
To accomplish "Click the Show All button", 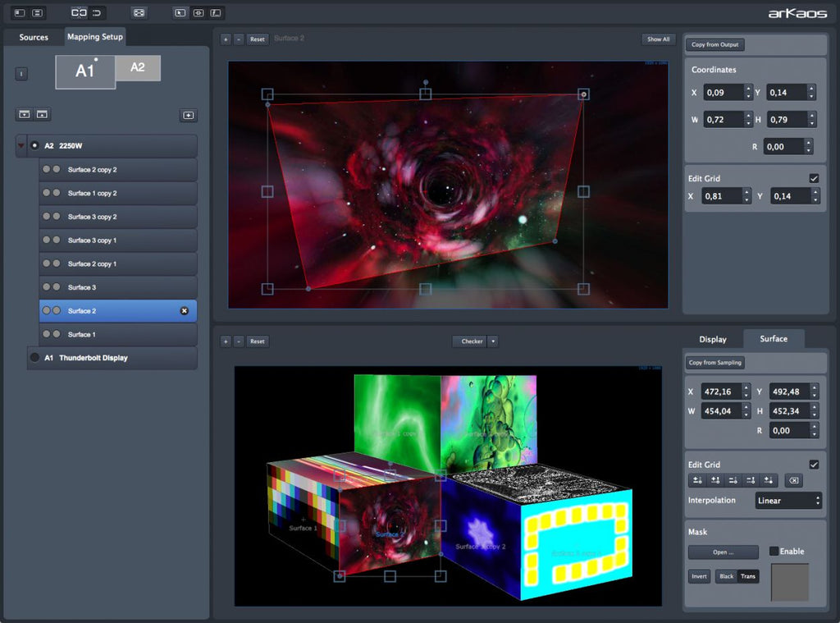I will (x=658, y=39).
